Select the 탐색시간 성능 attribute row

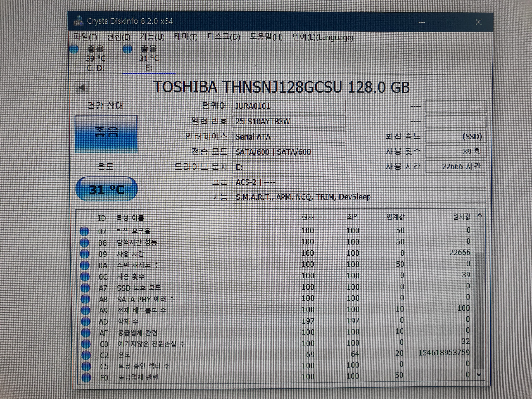[275, 242]
